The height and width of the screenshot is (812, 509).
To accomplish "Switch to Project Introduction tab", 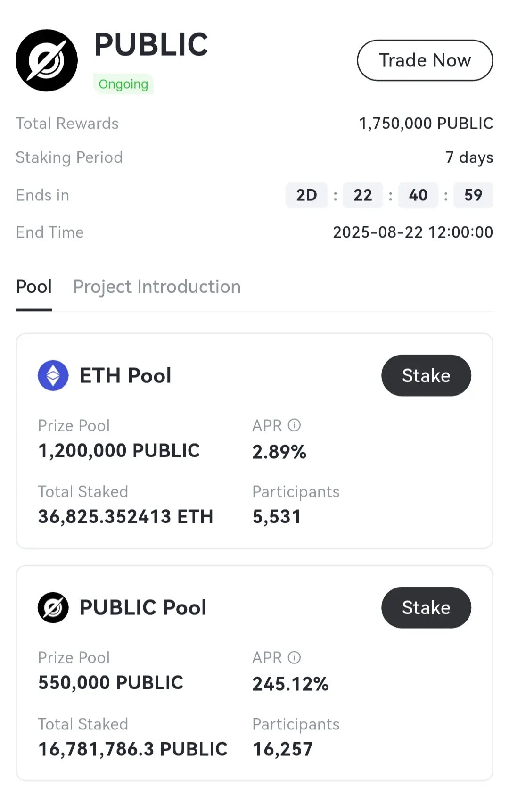I will coord(157,287).
